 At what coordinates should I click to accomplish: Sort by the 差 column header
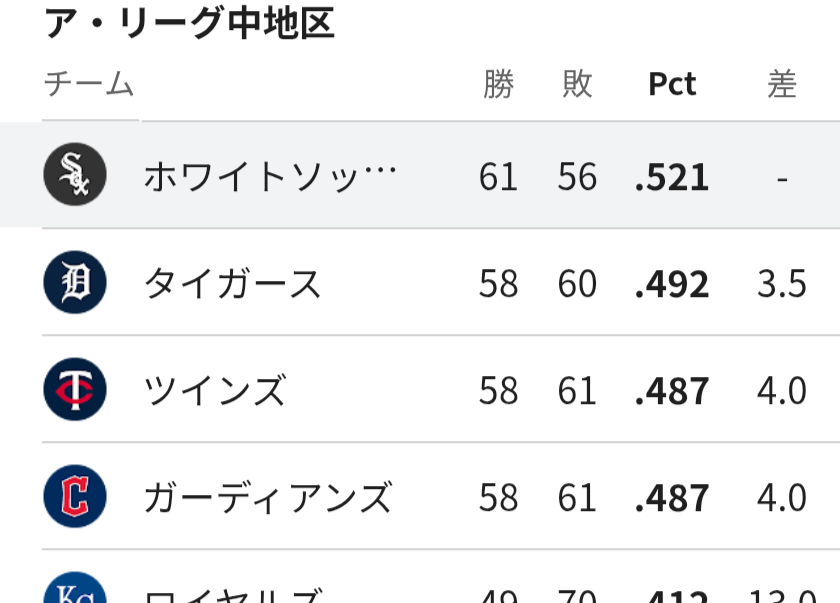click(782, 84)
